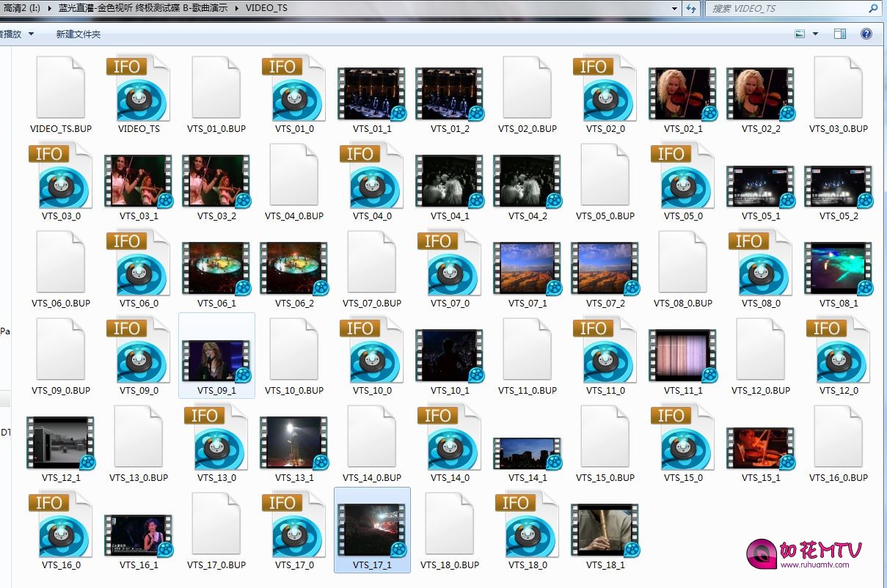Open the address bar history dropdown arrow
The image size is (887, 588).
674,9
